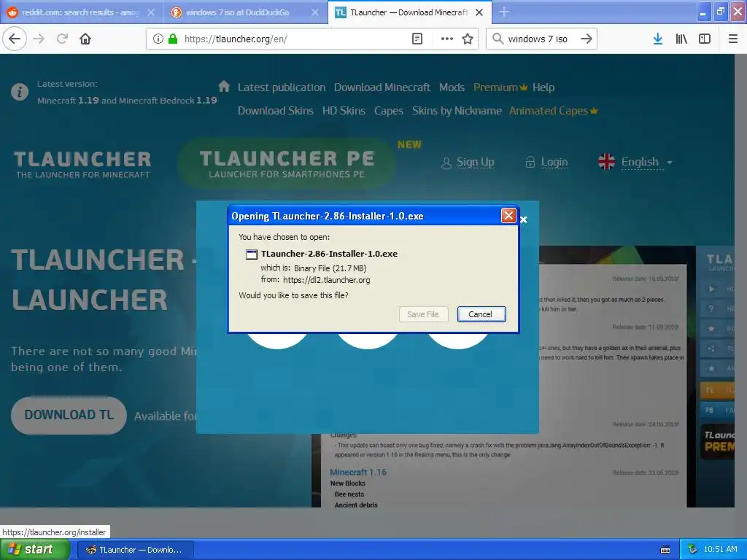Click Save File in the download dialog
This screenshot has width=747, height=560.
click(423, 314)
